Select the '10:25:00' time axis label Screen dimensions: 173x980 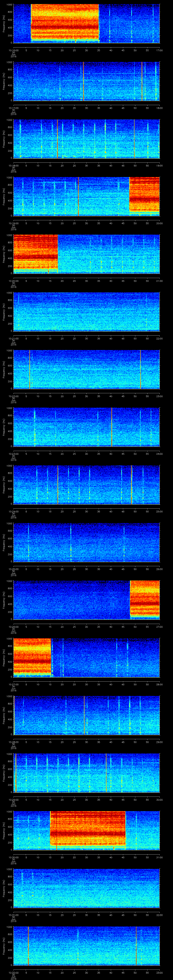pos(13,569)
